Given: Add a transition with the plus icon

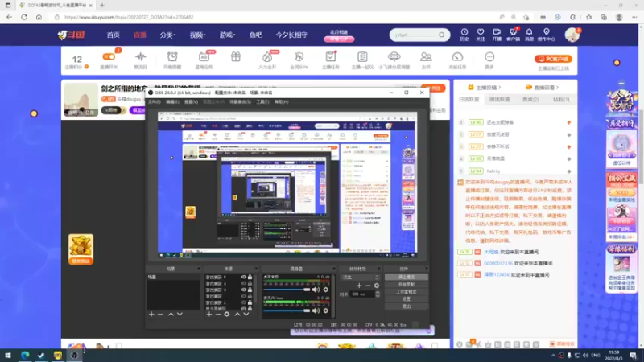Looking at the screenshot, I should pyautogui.click(x=359, y=286).
